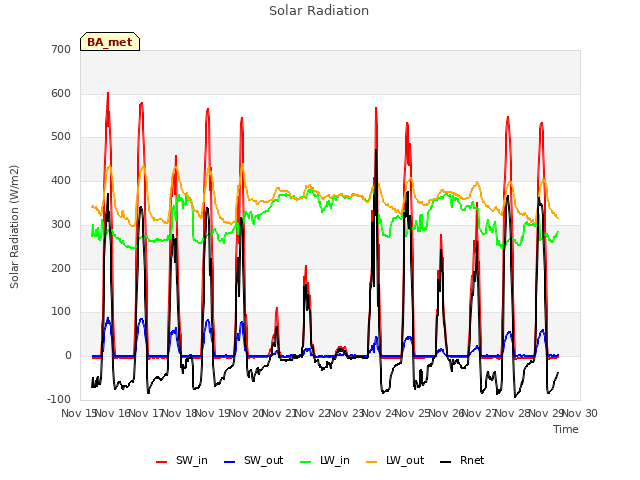Click the Nov 21 x-axis date label
Viewport: 640px width, 480px height.
tap(279, 413)
